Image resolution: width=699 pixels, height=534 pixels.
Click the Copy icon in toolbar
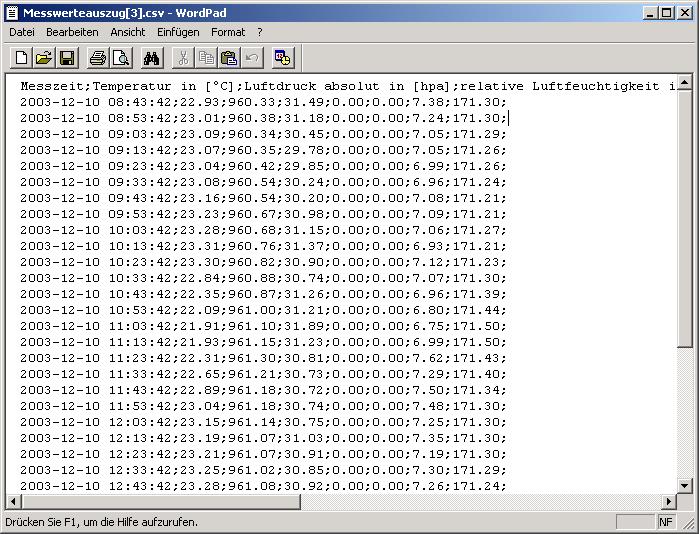[206, 58]
